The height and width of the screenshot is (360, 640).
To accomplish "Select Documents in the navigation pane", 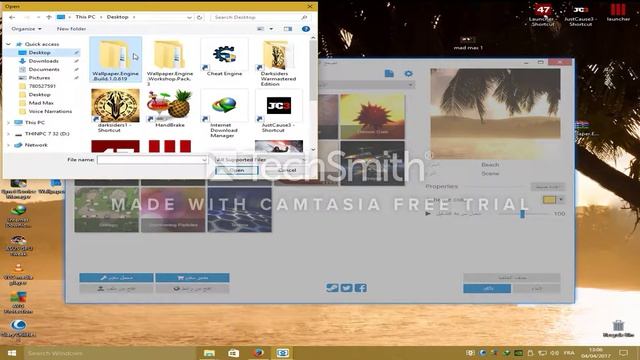I will [x=44, y=69].
